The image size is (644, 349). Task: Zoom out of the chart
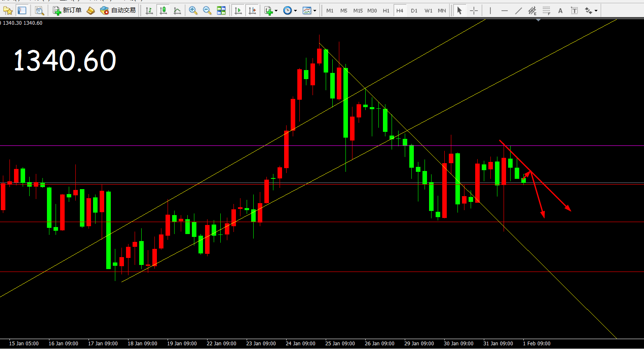(207, 11)
